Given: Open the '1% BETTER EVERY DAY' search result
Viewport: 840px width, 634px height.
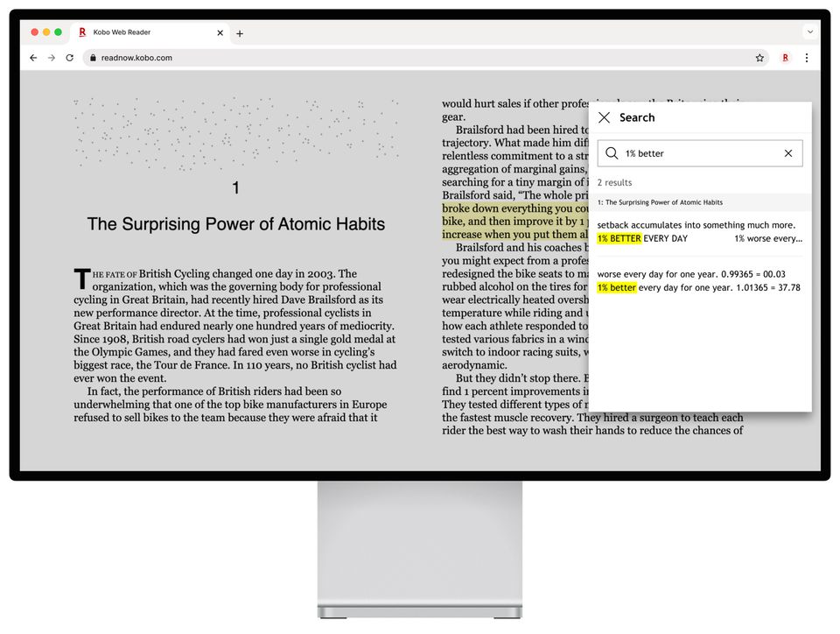Looking at the screenshot, I should pyautogui.click(x=700, y=232).
